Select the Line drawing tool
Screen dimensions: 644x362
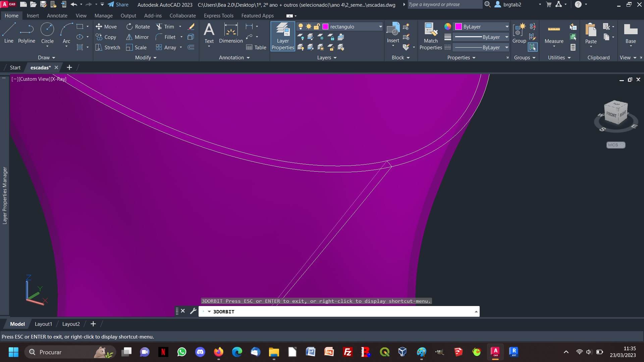(9, 33)
